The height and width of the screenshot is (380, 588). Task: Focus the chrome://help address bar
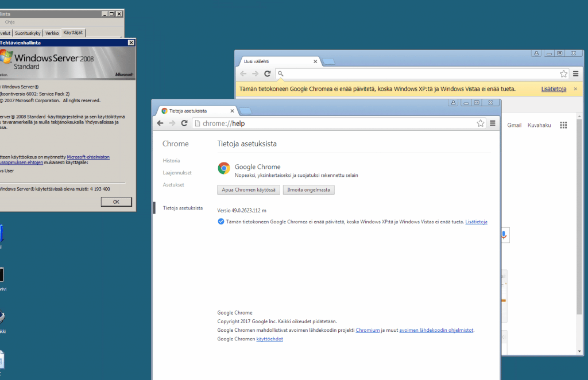(x=333, y=123)
